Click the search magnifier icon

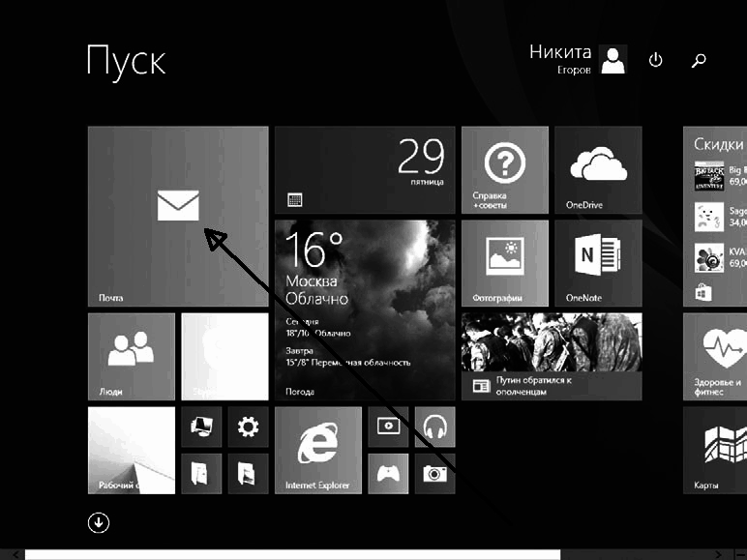click(x=699, y=60)
